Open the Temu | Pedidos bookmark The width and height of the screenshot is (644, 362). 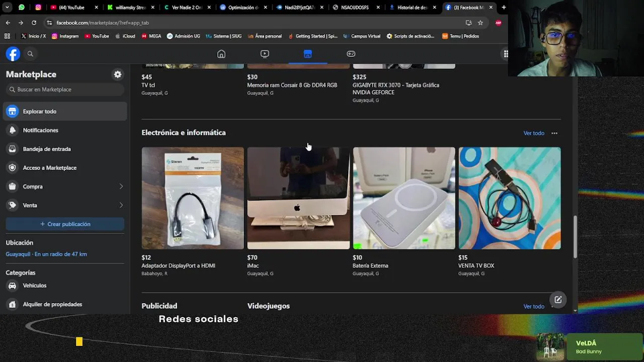(460, 36)
